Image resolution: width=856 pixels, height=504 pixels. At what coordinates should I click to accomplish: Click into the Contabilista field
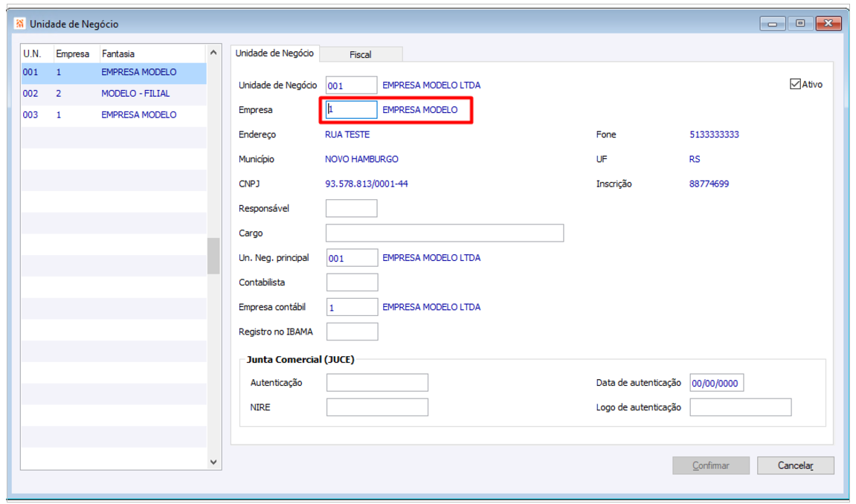[352, 282]
